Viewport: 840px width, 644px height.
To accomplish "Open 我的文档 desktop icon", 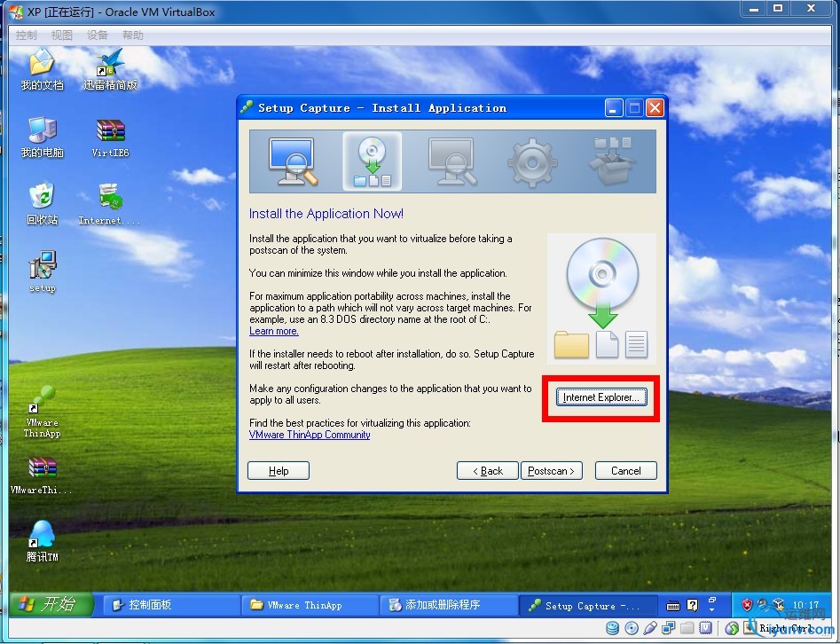I will coord(42,70).
